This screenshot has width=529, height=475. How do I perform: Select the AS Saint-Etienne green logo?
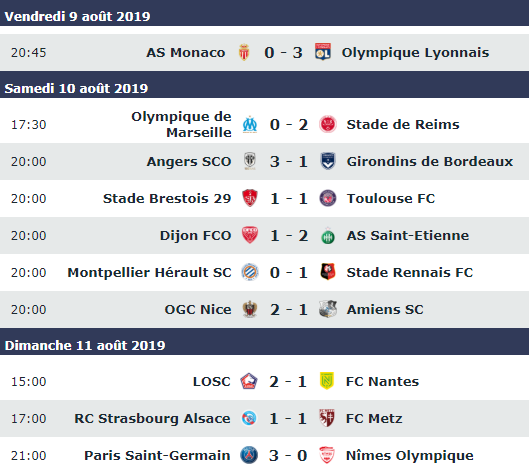coord(328,235)
